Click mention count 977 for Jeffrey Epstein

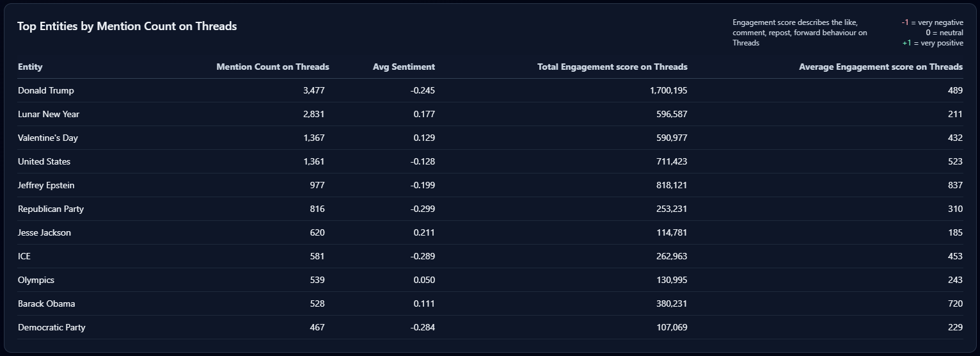click(x=317, y=185)
